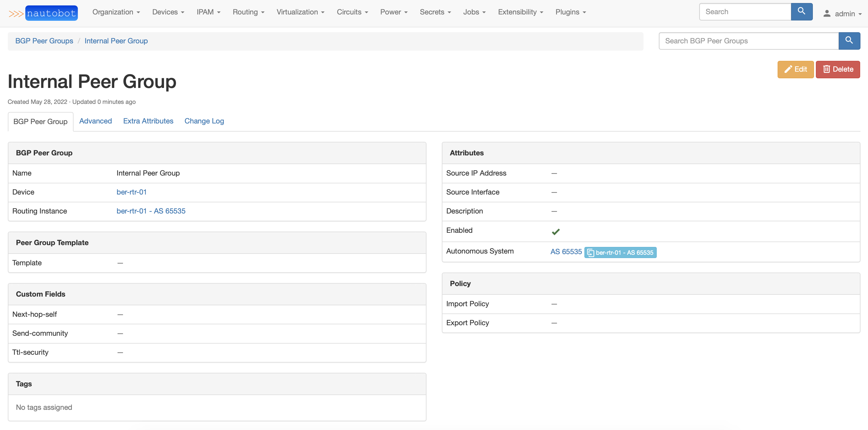The height and width of the screenshot is (430, 868).
Task: Open the IPAM navigation menu
Action: [208, 12]
